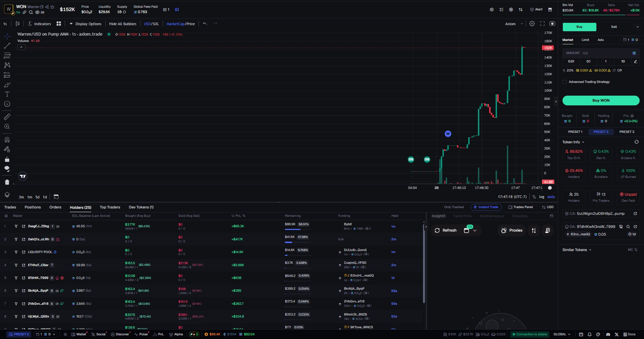Open chart settings gear icon
The width and height of the screenshot is (644, 339).
pos(532,24)
